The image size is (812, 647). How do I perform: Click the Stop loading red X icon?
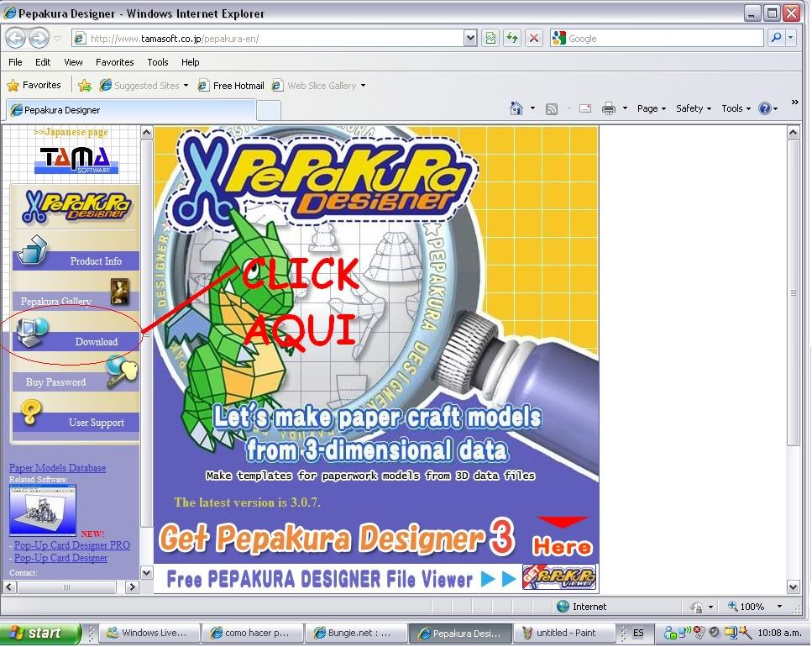coord(533,38)
